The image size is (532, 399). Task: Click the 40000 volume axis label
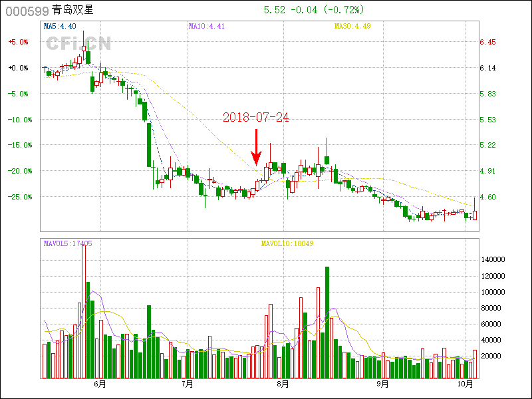pyautogui.click(x=491, y=340)
